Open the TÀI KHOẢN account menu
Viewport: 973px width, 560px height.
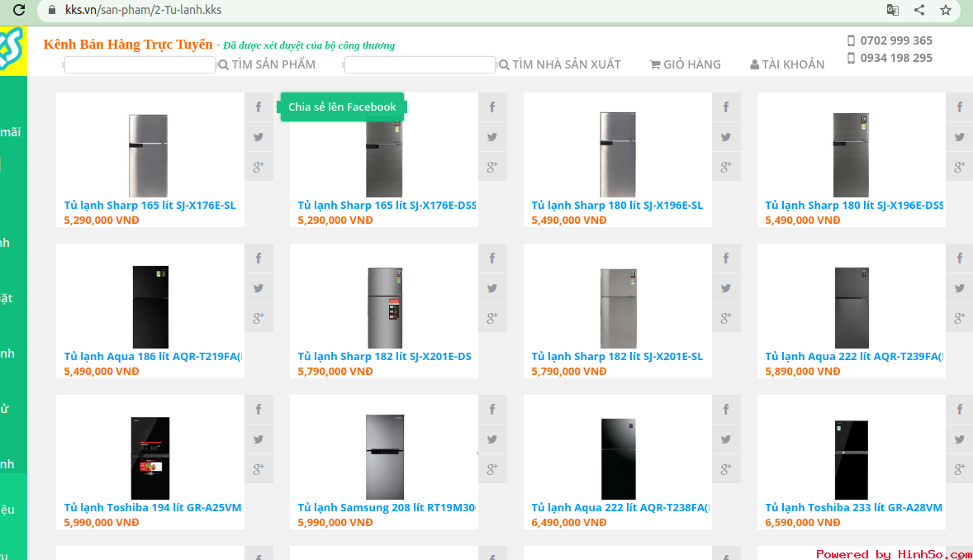tap(787, 64)
